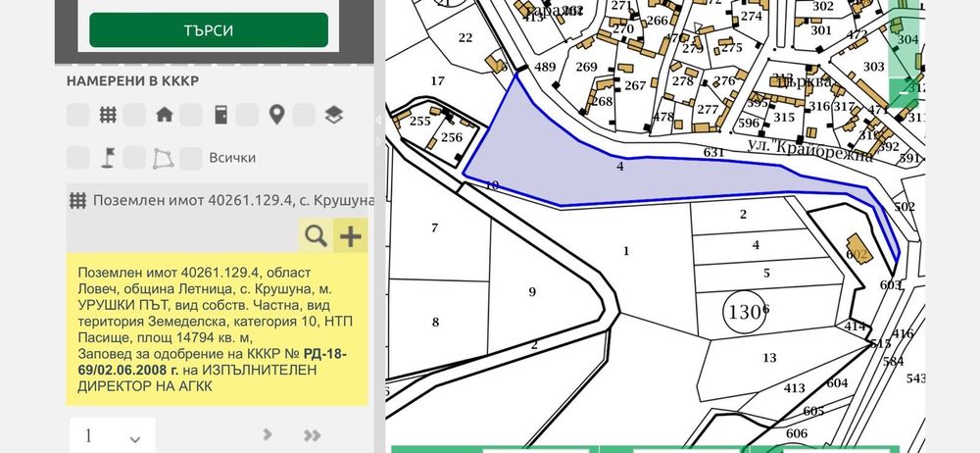Click parcel 605 on the map
This screenshot has width=980, height=453.
[813, 411]
